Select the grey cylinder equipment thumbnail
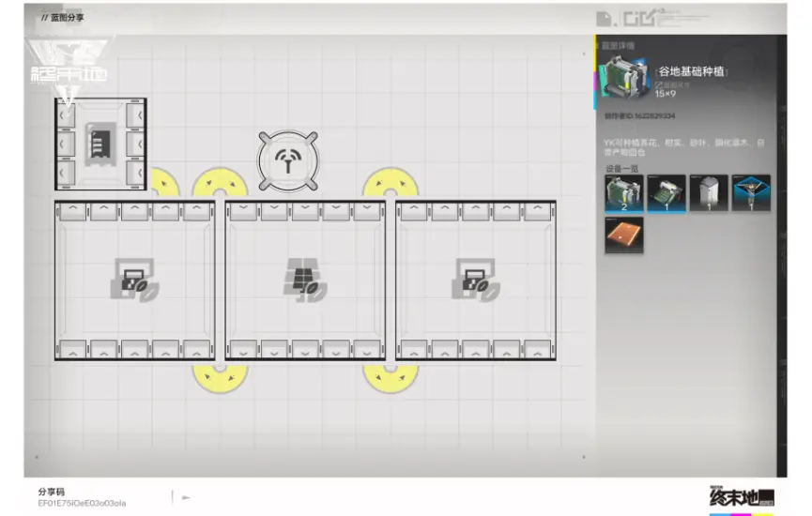This screenshot has height=516, width=812. pos(709,192)
